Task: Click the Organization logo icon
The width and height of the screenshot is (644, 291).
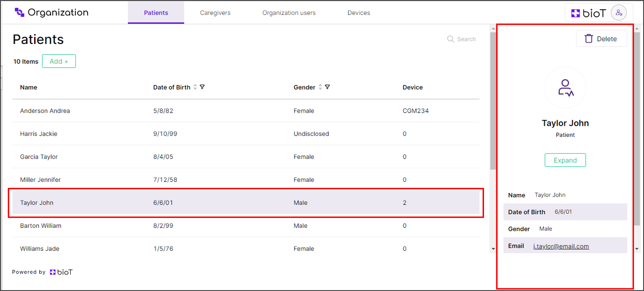Action: 19,12
